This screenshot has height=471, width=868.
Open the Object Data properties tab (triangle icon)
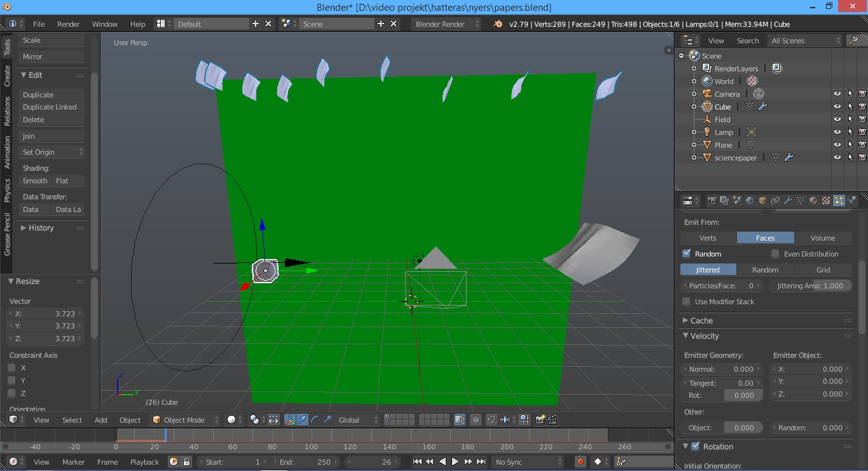pos(801,200)
